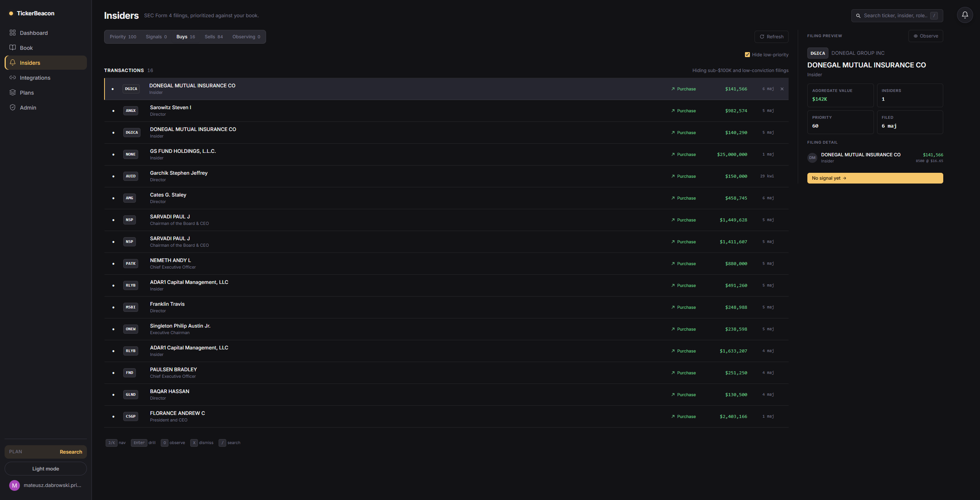Image resolution: width=980 pixels, height=500 pixels.
Task: Open Integrations from the sidebar
Action: [46, 78]
